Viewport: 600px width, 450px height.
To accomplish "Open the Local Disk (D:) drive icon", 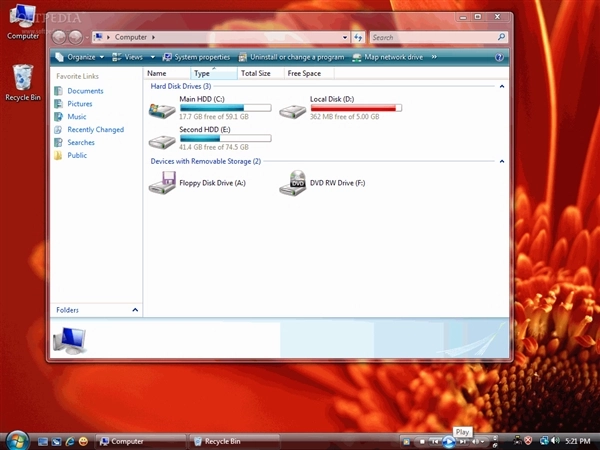I will pyautogui.click(x=292, y=112).
